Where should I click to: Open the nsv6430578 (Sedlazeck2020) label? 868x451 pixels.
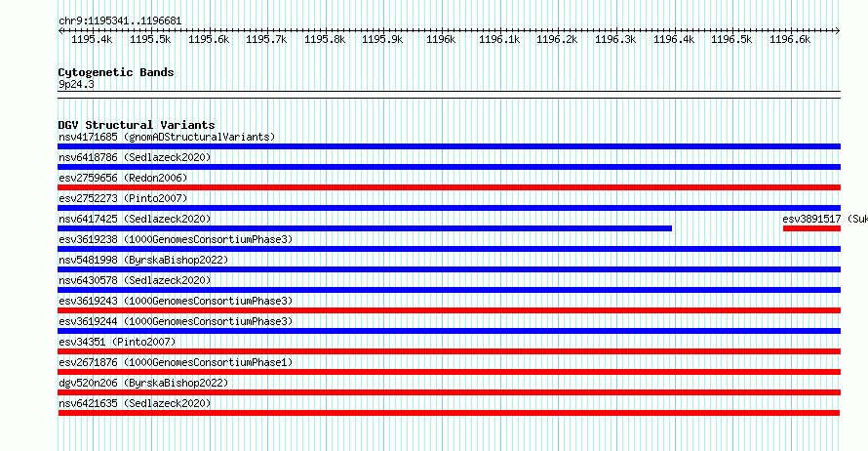click(135, 280)
